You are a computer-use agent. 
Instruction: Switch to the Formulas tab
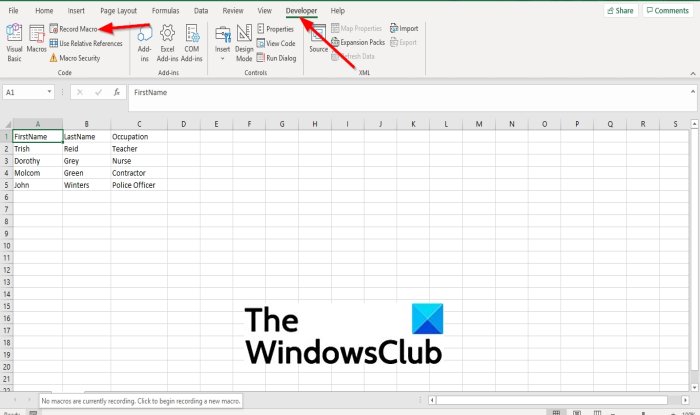(165, 10)
